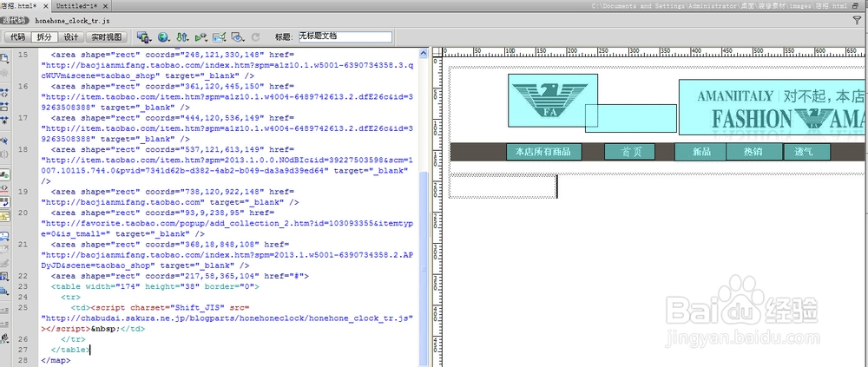Click the line number 18 in code gutter

tap(23, 149)
